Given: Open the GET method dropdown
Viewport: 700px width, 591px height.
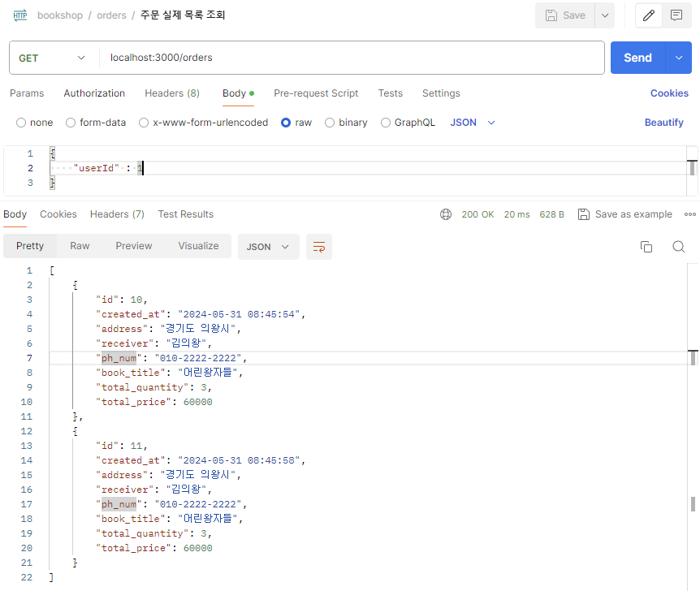Looking at the screenshot, I should point(52,58).
